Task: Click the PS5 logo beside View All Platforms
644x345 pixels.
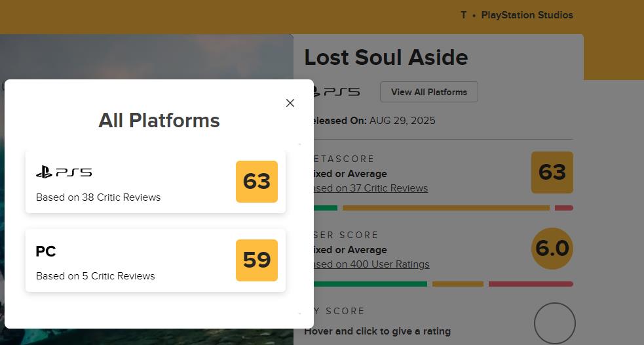Action: tap(336, 92)
